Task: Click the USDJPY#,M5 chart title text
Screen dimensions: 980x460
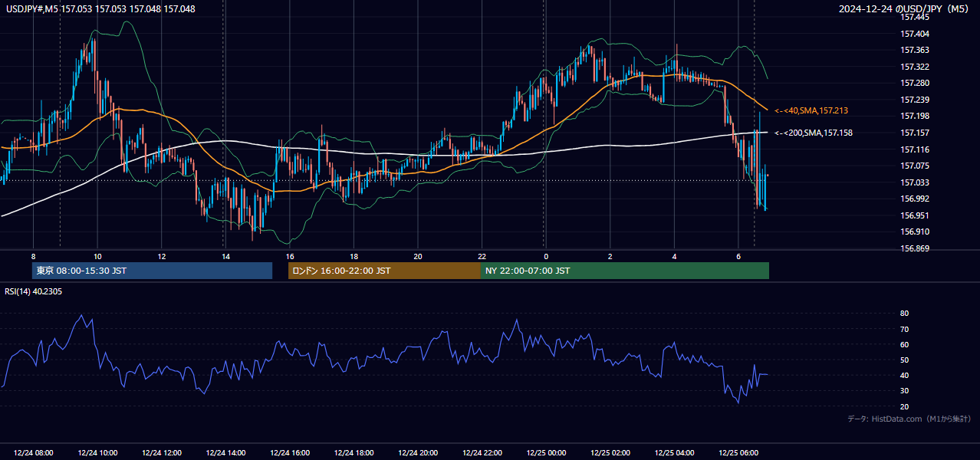Action: [100, 8]
